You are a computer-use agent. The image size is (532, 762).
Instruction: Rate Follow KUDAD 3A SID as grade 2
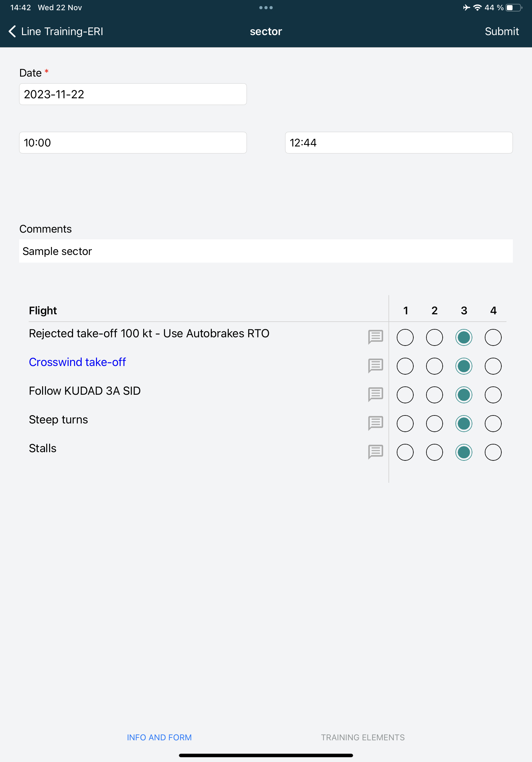click(434, 395)
